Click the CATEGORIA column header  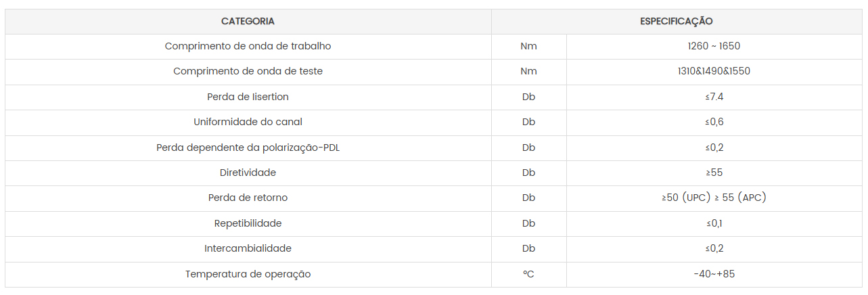pyautogui.click(x=248, y=22)
